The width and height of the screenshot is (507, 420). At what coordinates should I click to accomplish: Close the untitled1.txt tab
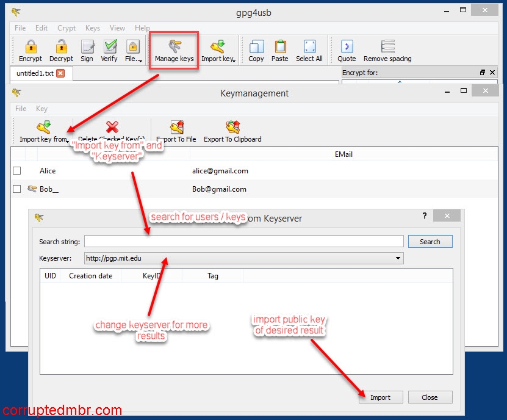coord(59,72)
